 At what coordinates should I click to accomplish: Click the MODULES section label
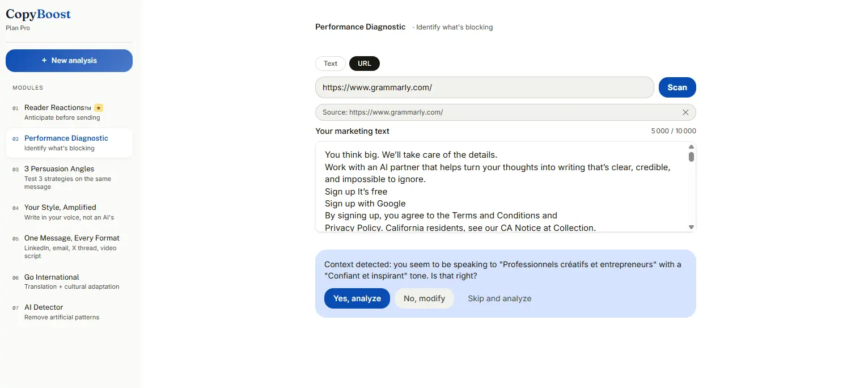[28, 88]
